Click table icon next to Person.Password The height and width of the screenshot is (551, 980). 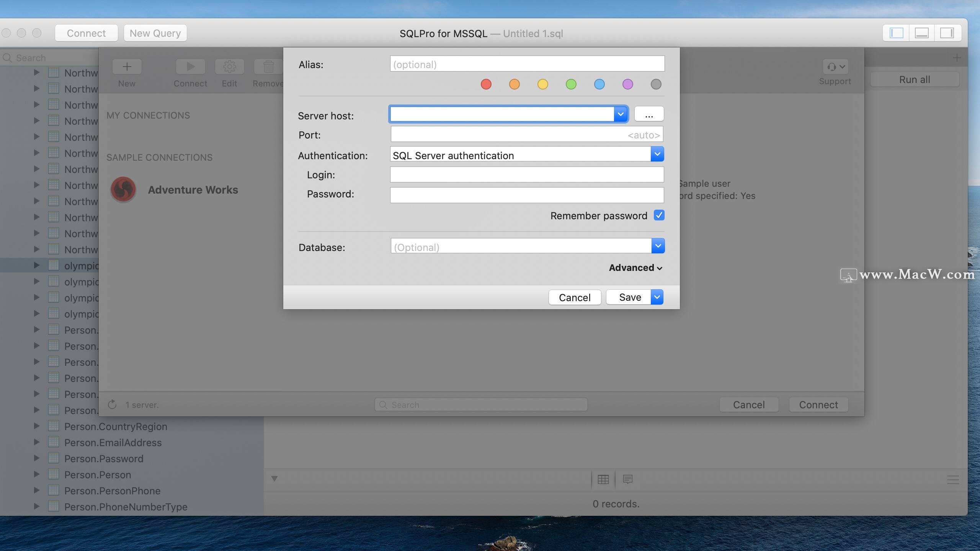point(54,458)
